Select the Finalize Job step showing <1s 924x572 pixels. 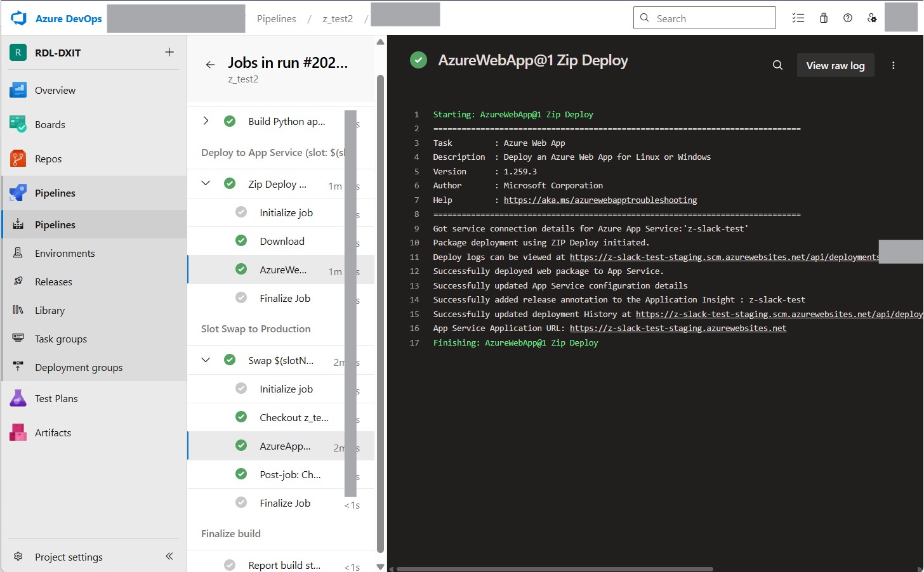coord(280,503)
